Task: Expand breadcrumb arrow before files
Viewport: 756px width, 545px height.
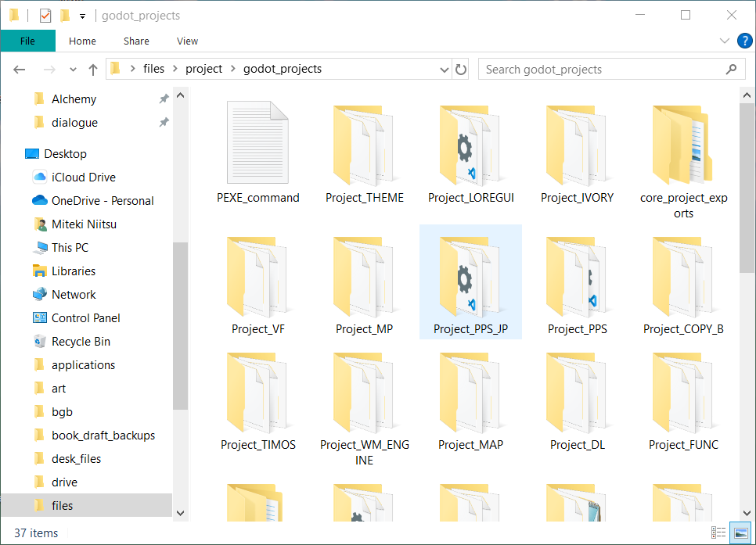Action: click(x=132, y=69)
